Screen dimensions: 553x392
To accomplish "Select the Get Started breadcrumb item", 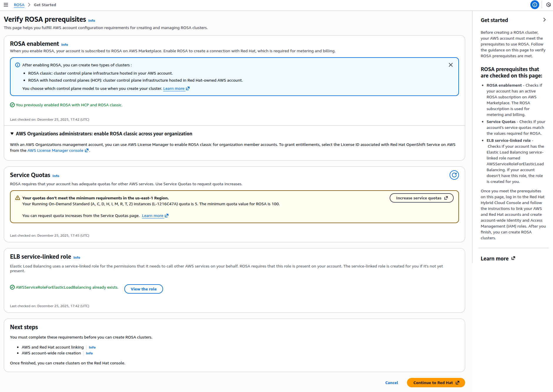I will [x=45, y=5].
